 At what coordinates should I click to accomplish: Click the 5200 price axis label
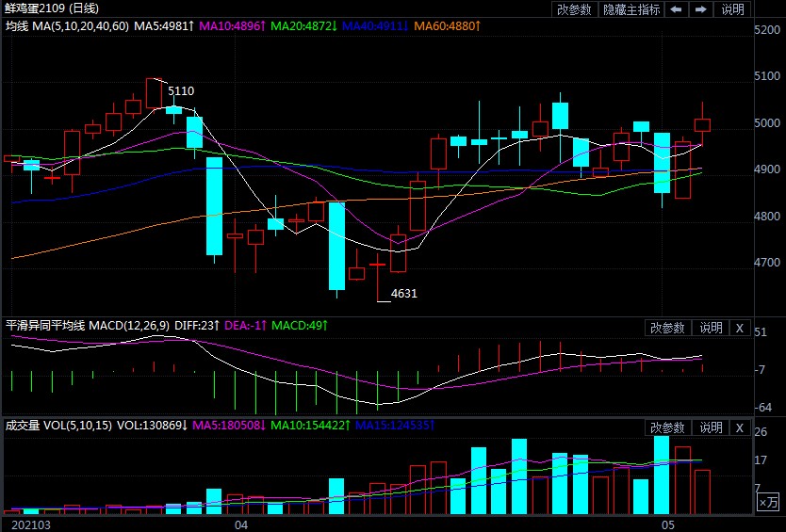coord(767,29)
